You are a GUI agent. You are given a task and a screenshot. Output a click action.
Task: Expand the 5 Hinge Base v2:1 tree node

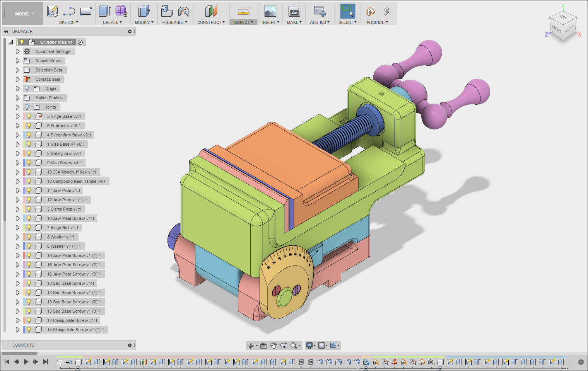coord(17,116)
